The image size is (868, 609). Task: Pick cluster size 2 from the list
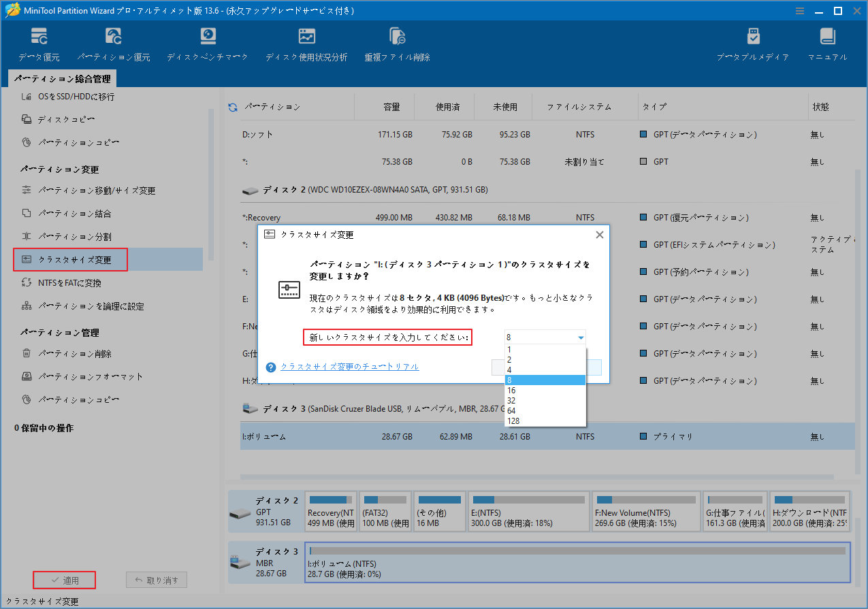545,359
